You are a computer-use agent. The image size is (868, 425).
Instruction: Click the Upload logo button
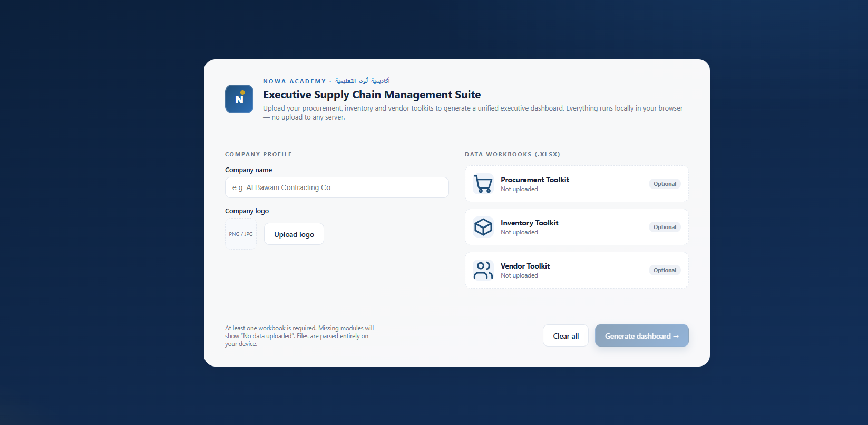pos(294,234)
